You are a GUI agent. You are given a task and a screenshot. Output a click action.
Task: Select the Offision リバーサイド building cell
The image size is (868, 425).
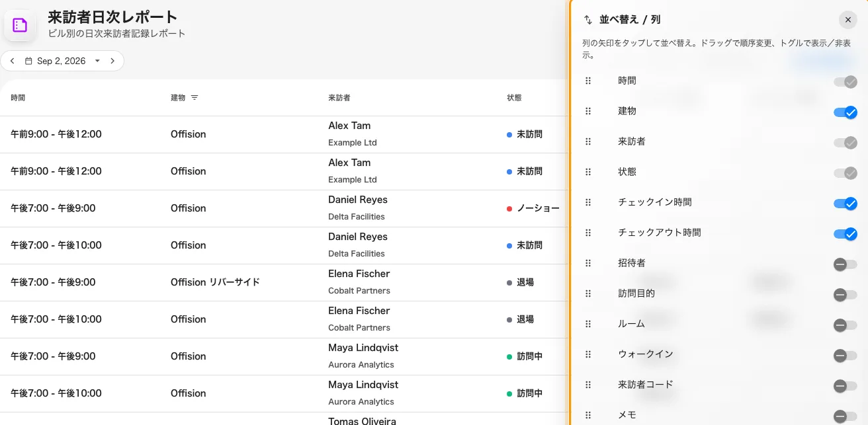pos(215,282)
